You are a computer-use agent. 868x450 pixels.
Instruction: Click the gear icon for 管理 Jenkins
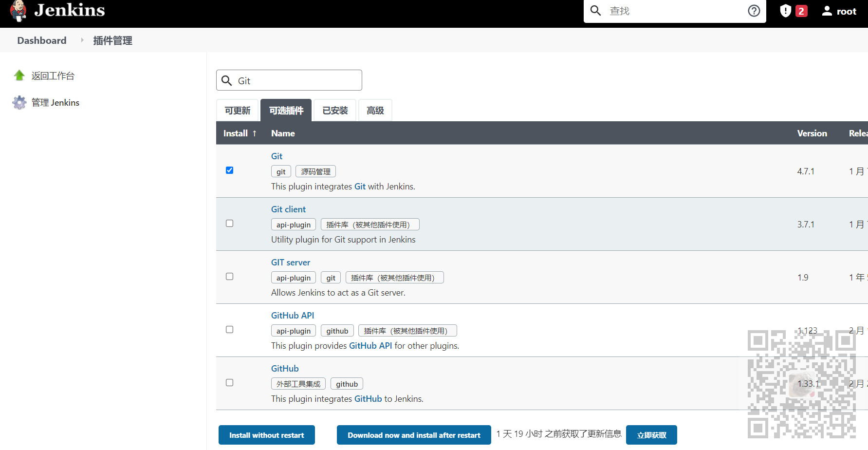click(19, 102)
